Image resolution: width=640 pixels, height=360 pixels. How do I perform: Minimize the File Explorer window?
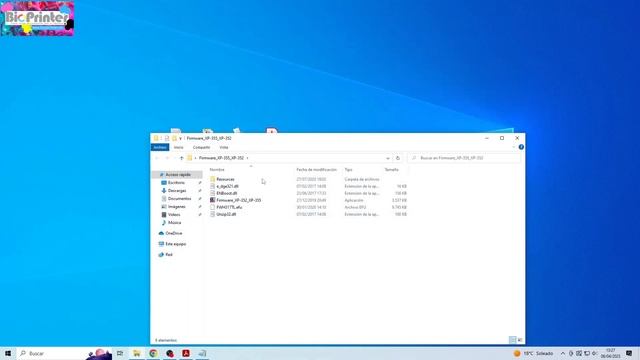pos(487,138)
